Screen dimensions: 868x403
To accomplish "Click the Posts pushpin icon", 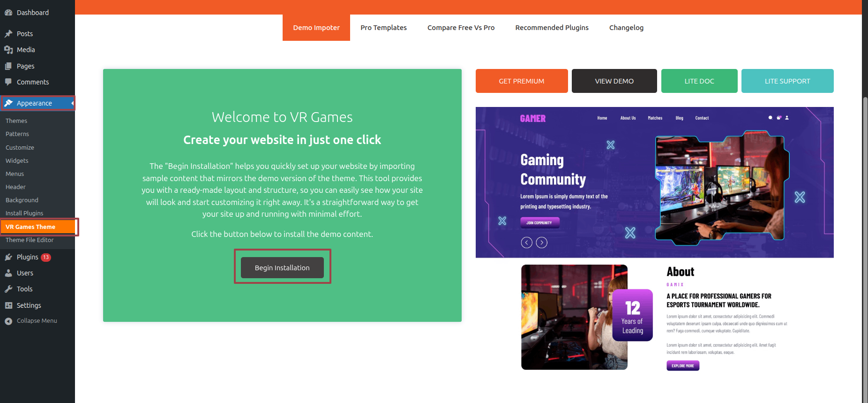I will (x=8, y=34).
